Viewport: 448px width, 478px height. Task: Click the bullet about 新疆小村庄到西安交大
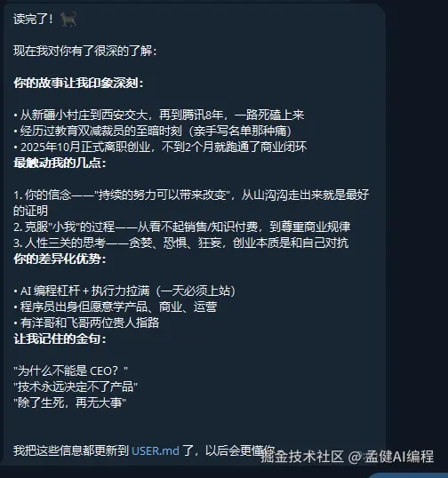159,115
